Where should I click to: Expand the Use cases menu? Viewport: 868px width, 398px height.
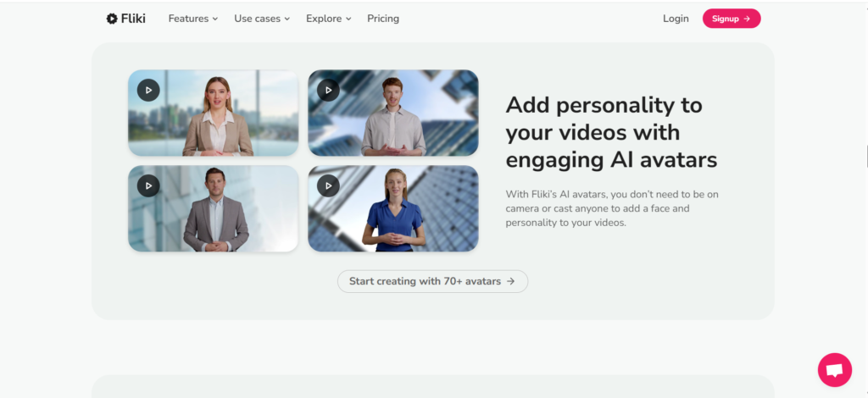point(262,19)
